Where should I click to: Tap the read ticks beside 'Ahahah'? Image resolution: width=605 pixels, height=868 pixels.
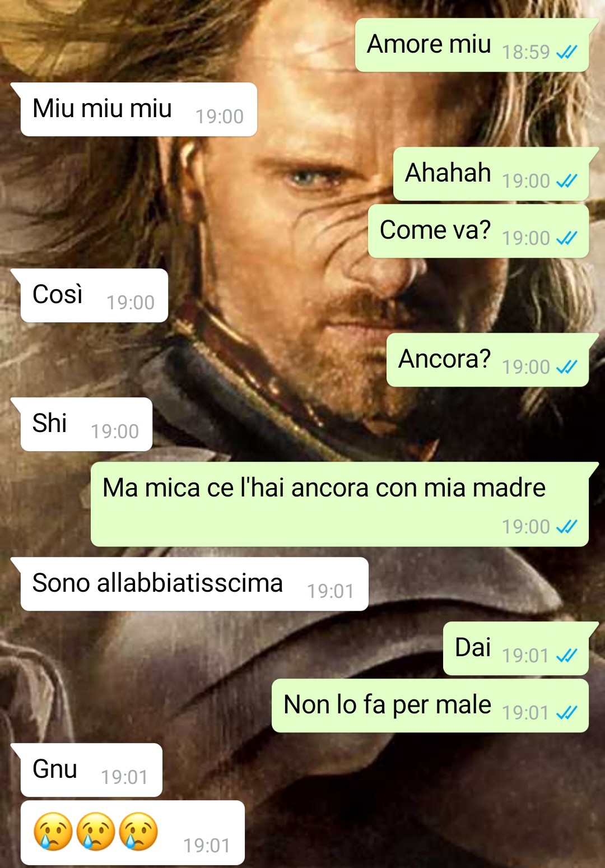click(566, 181)
